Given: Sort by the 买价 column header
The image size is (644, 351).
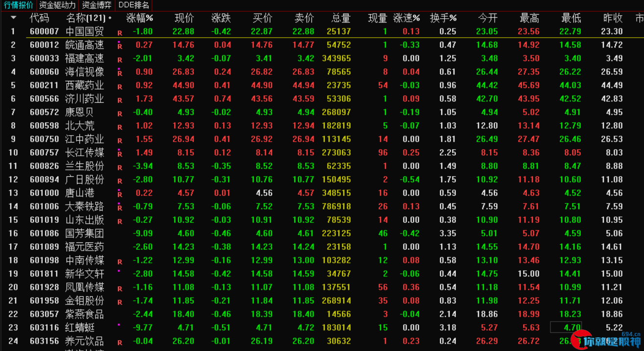Looking at the screenshot, I should click(262, 18).
